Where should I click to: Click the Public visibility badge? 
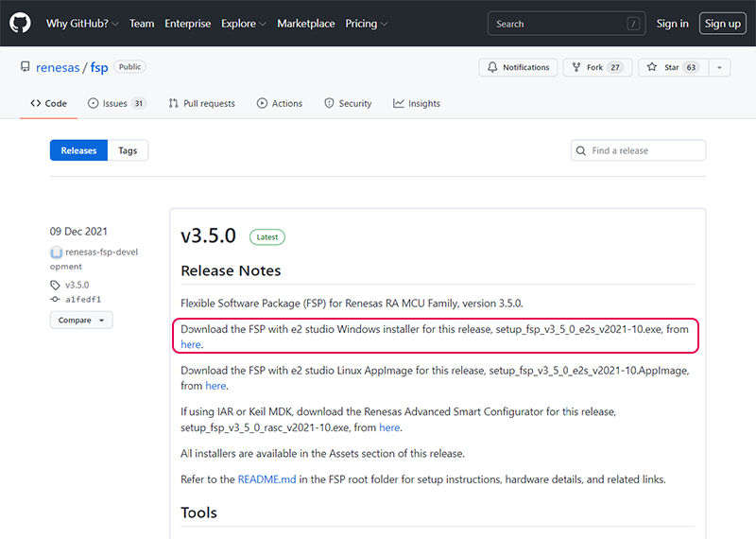pos(129,66)
